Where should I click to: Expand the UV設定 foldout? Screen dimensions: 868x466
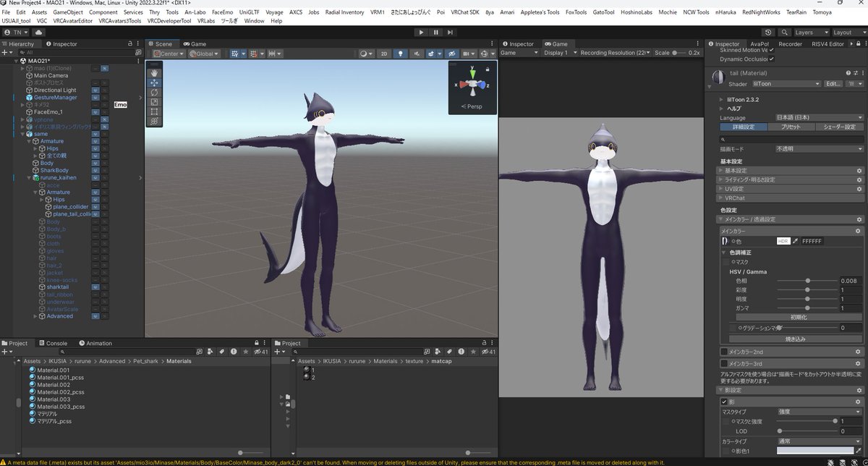coord(791,189)
